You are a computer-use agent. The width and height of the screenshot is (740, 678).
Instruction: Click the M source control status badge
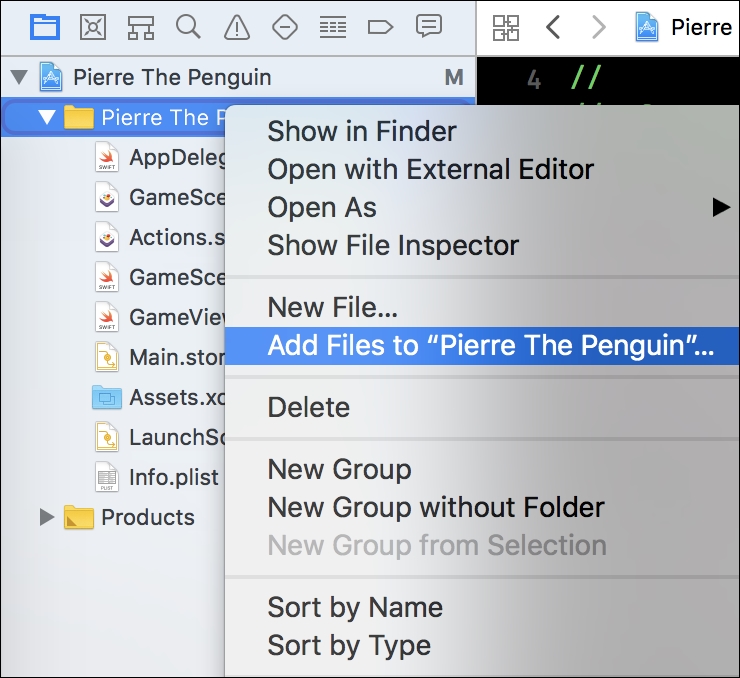coord(454,77)
